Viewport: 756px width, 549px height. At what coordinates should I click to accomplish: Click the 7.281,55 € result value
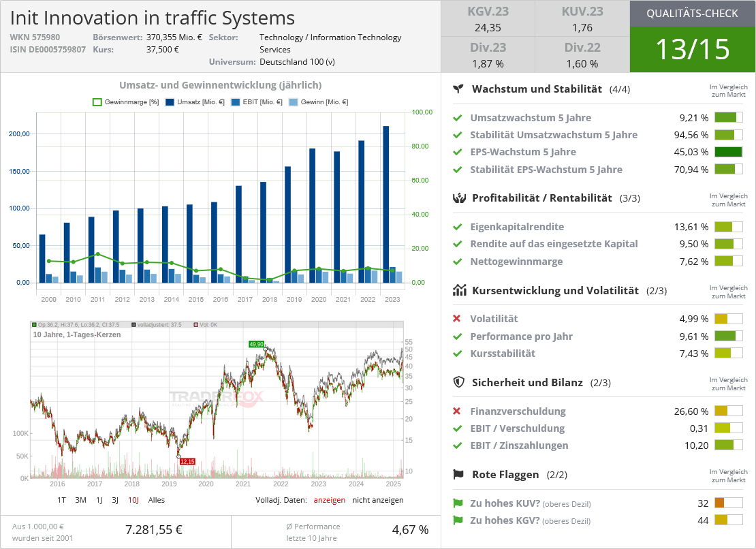pos(154,530)
